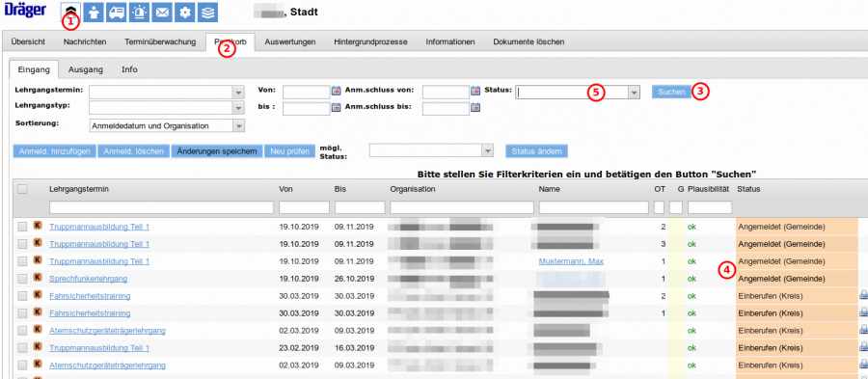
Task: Open the Sprechfunkerlehrgang course link
Action: pos(89,279)
